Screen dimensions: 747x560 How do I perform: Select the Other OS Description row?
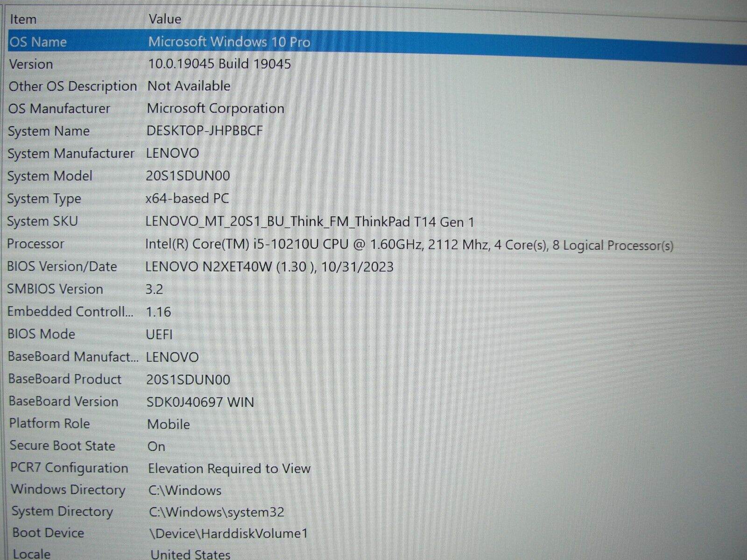pyautogui.click(x=140, y=86)
